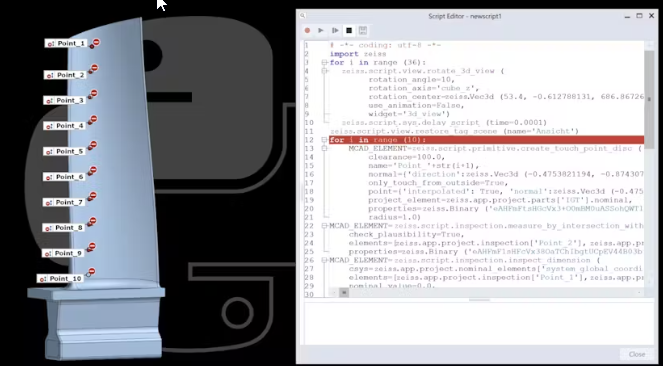Collapse the MCAD_ELEMENT block at line 22
Screen dimensions: 663x366
324,226
